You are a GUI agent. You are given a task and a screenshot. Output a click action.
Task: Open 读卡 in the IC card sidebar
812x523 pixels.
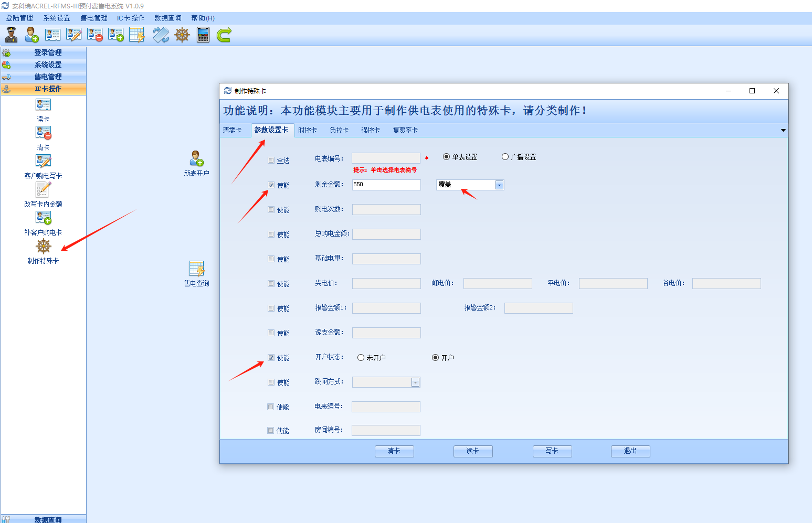(43, 105)
